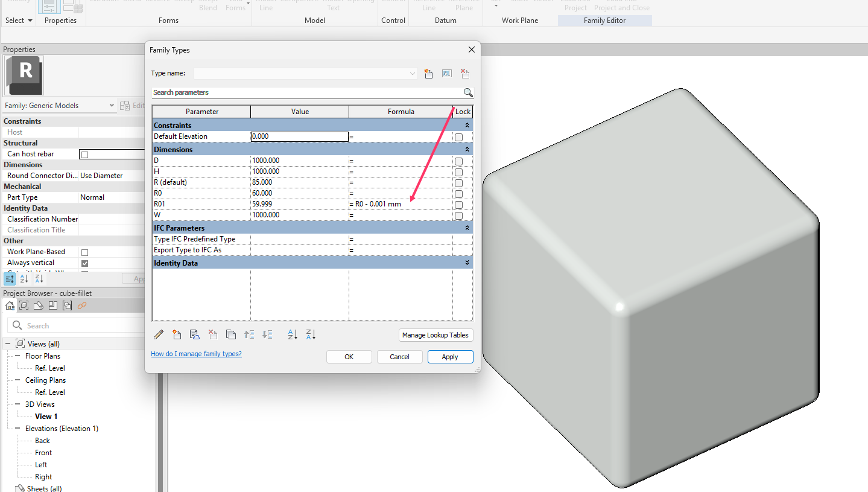Collapse the Constraints parameter group
This screenshot has height=492, width=868.
[x=466, y=126]
